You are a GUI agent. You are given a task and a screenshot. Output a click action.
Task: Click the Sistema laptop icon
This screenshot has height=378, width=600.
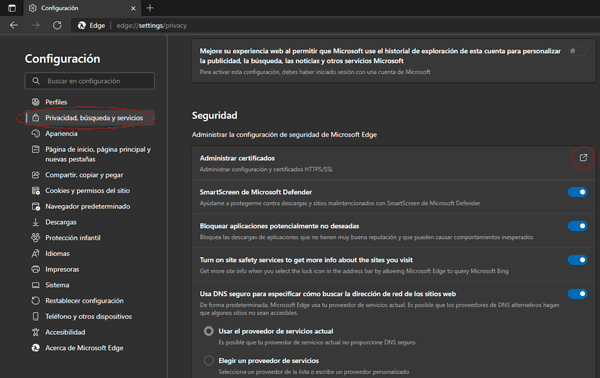tap(36, 285)
